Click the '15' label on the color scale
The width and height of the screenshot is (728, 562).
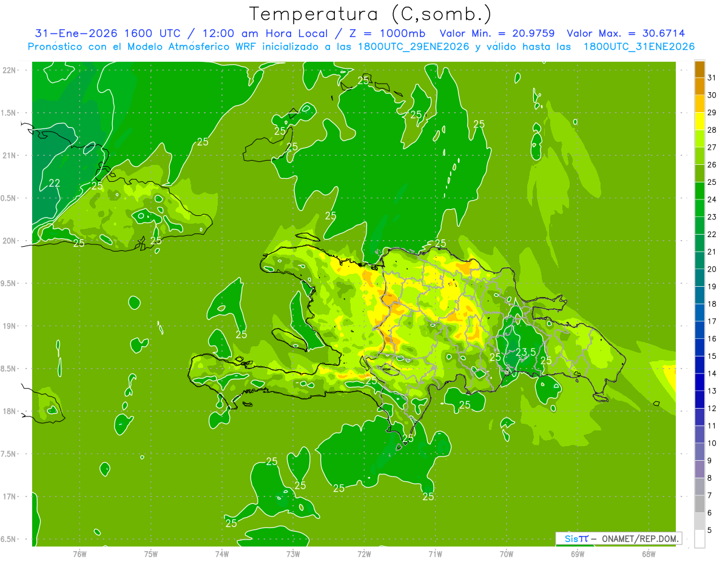pos(712,356)
